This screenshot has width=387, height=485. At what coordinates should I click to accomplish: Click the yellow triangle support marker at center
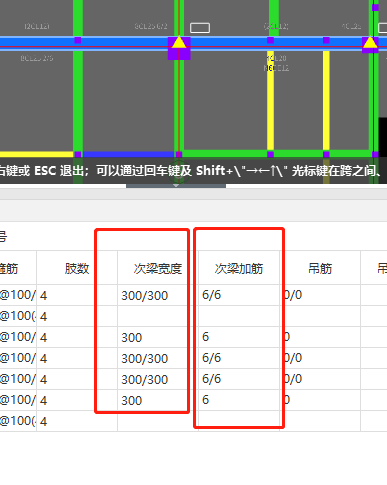[x=179, y=42]
